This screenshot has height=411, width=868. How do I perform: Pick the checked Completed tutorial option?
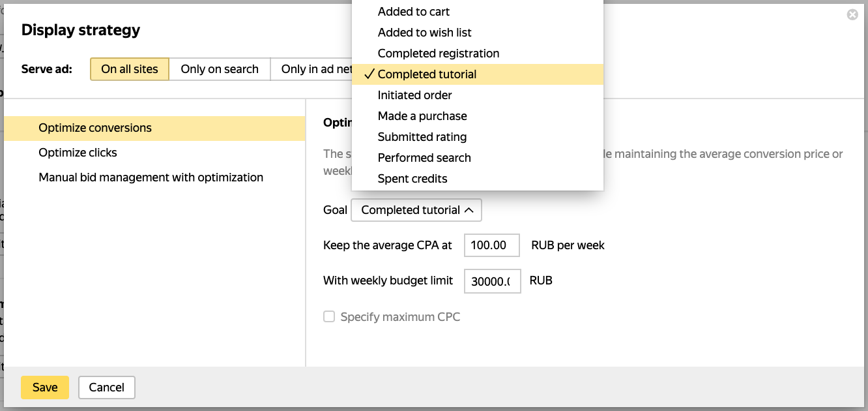pos(427,74)
